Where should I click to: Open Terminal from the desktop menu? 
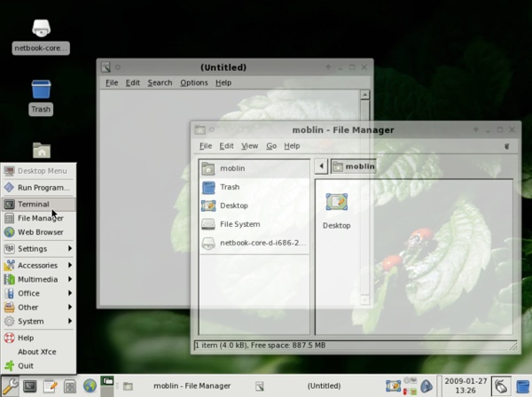pyautogui.click(x=34, y=204)
